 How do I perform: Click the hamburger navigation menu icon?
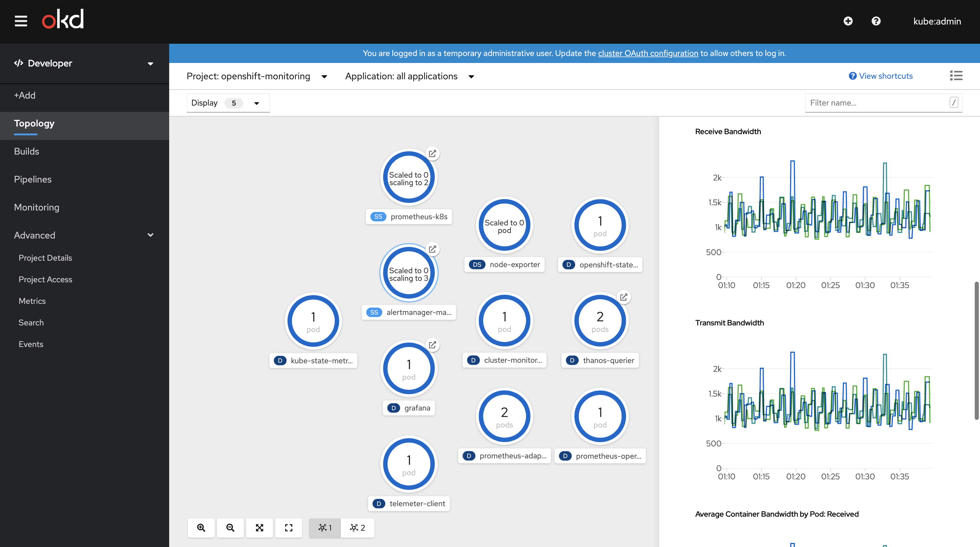click(x=21, y=21)
